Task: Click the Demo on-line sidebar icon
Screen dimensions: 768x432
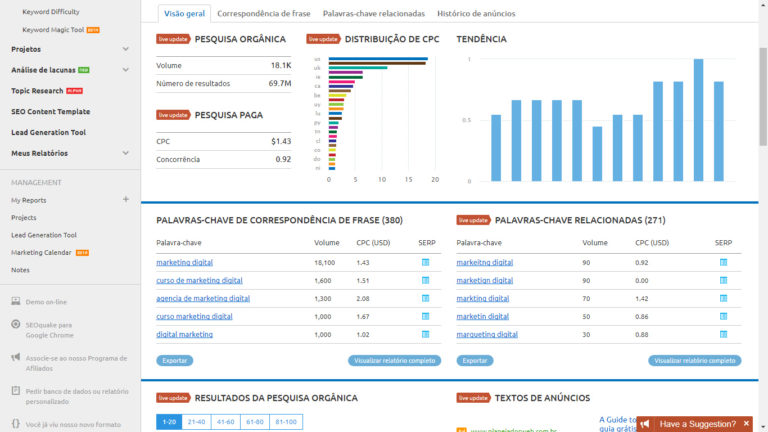Action: (16, 301)
